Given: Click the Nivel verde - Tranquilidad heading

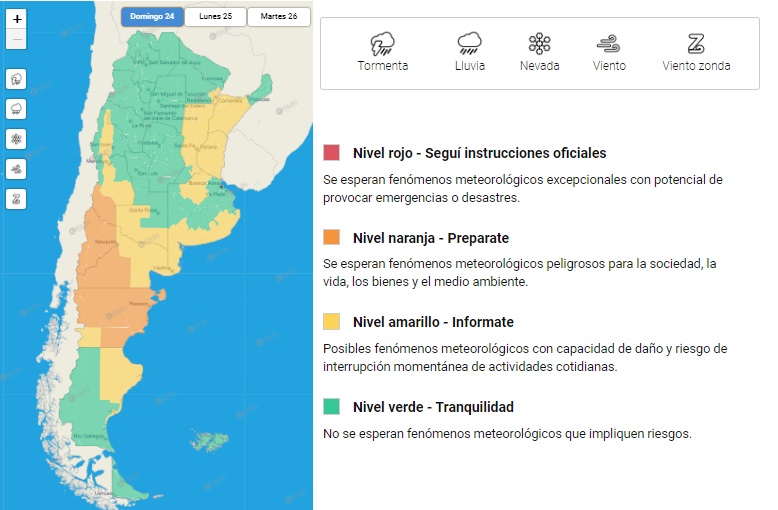Looking at the screenshot, I should 432,407.
